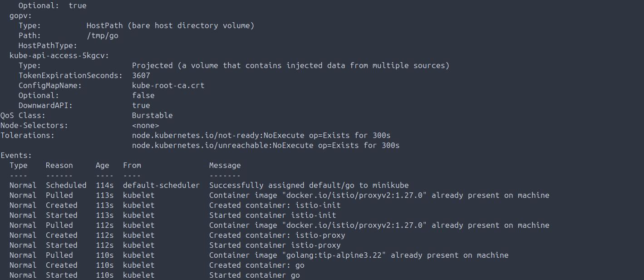Screen dimensions: 644x280
Task: Click the Events section heading
Action: [x=16, y=155]
